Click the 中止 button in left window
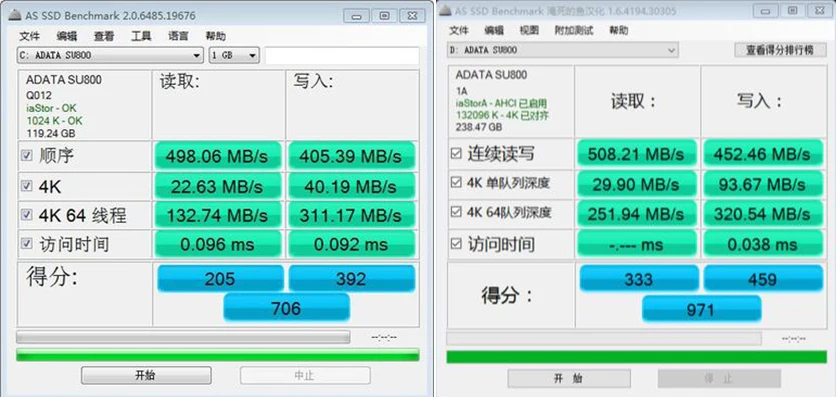The image size is (836, 397). point(304,375)
